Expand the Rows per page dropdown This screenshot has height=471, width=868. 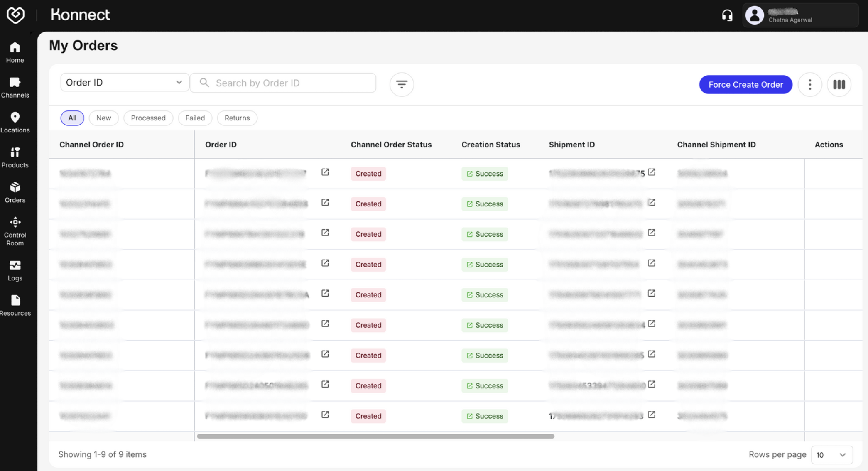point(831,455)
